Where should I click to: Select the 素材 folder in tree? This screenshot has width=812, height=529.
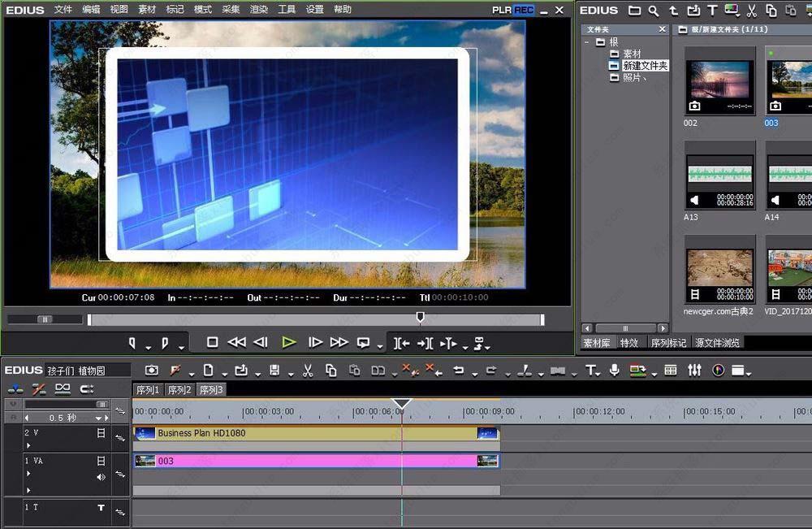pyautogui.click(x=632, y=54)
